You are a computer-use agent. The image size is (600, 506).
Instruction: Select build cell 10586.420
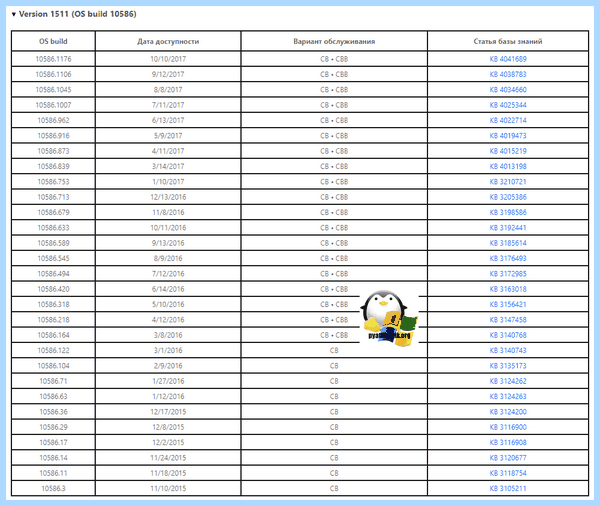[x=53, y=289]
